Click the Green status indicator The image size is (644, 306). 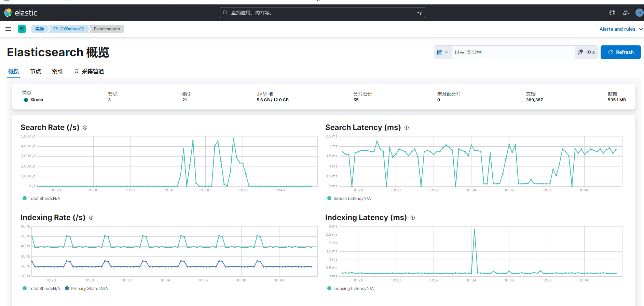click(33, 100)
